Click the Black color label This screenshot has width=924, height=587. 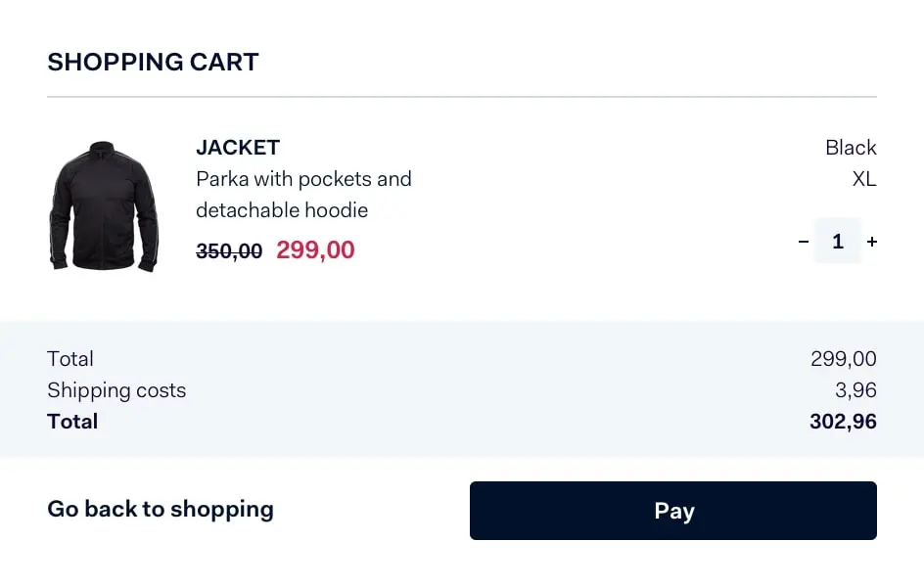coord(850,148)
